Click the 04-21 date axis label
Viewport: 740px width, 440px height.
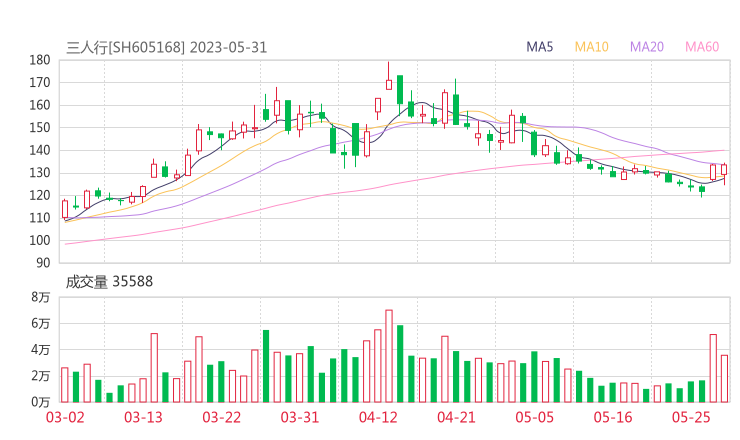tap(456, 417)
